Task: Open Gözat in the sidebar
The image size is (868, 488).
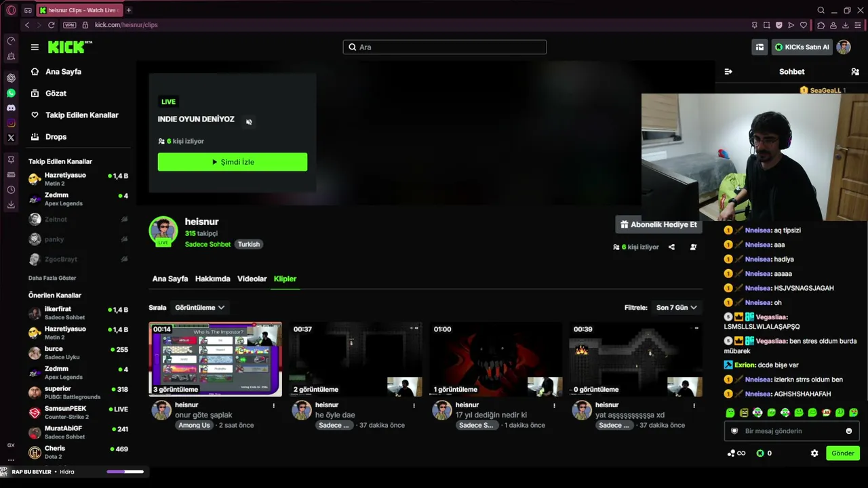Action: (x=49, y=94)
